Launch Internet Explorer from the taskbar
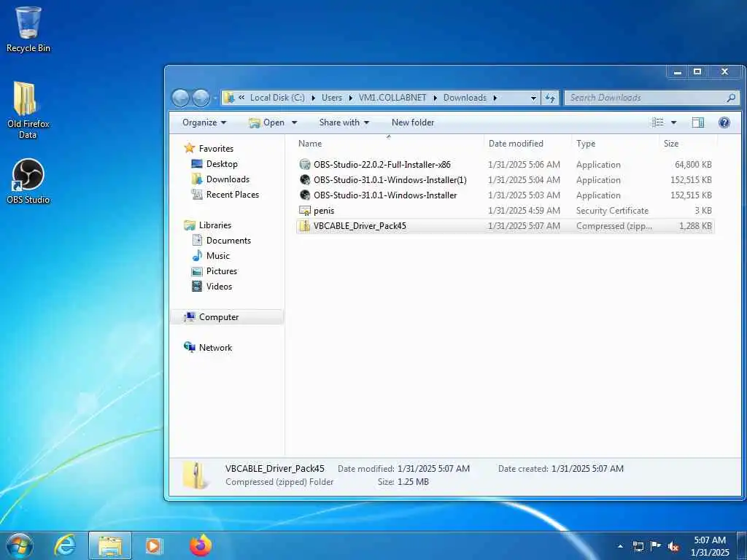Viewport: 747px width, 560px height. click(x=65, y=545)
